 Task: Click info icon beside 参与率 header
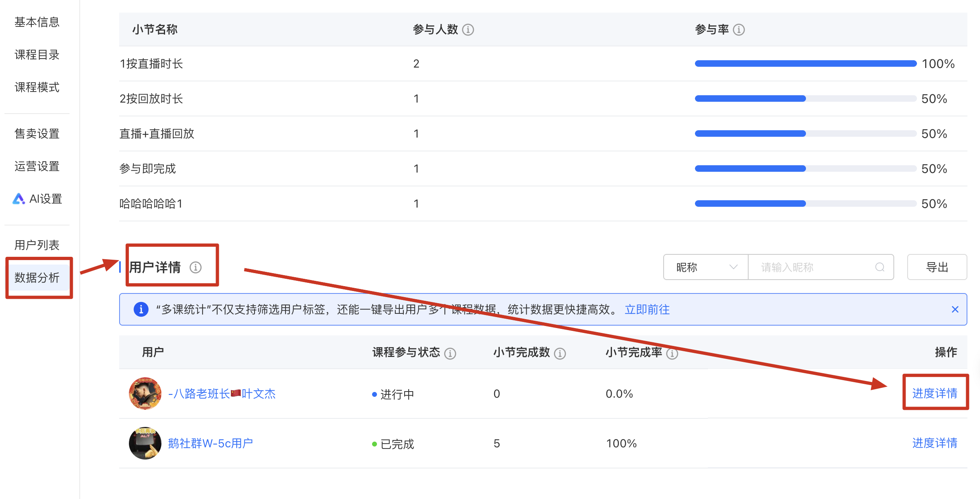tap(738, 30)
